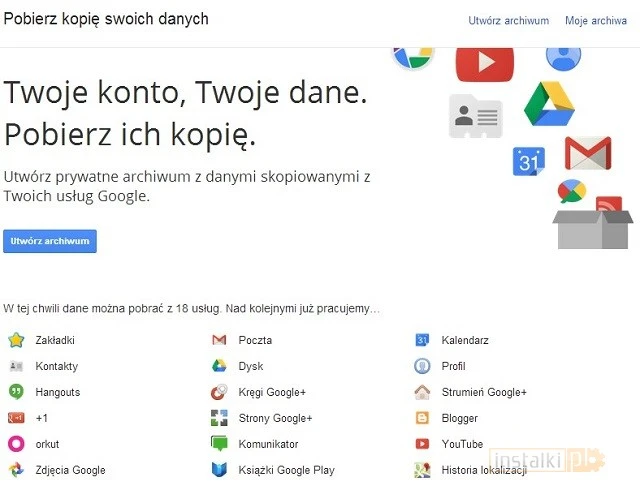The height and width of the screenshot is (503, 640).
Task: Click the Zdjęcia Google label
Action: [71, 470]
